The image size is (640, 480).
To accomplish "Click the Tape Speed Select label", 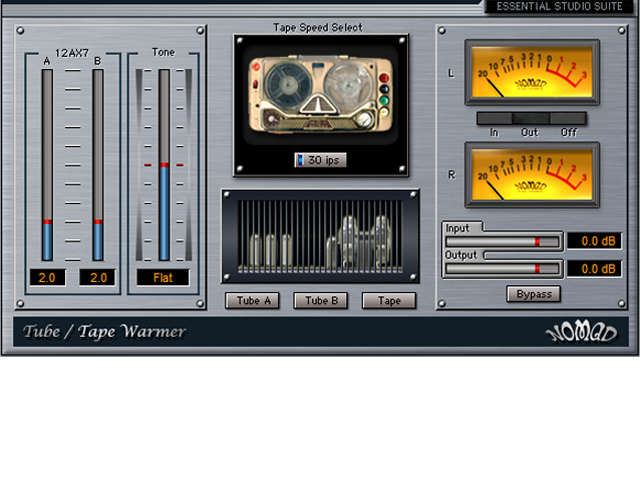I will click(318, 27).
